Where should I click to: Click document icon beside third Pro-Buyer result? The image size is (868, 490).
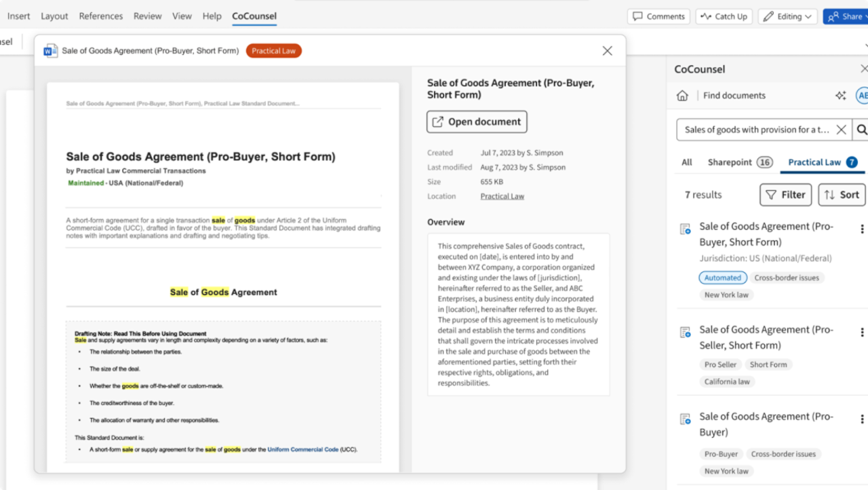pos(685,419)
